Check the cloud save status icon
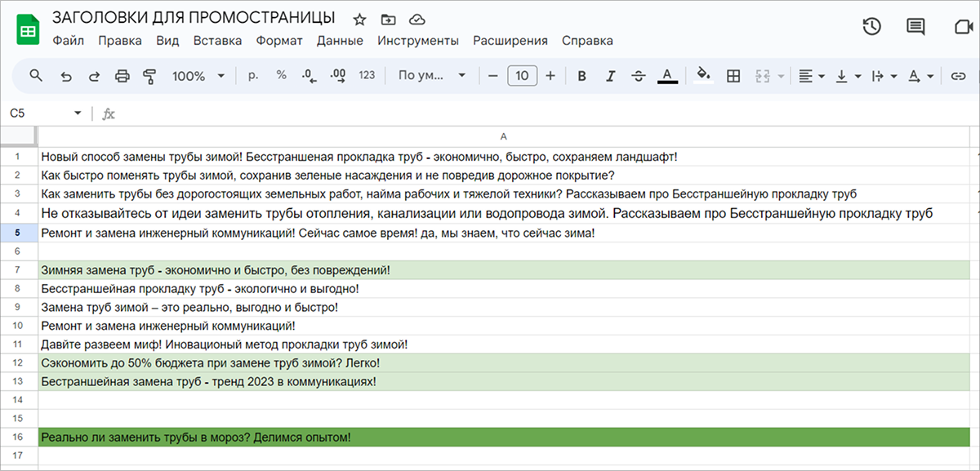 [417, 19]
